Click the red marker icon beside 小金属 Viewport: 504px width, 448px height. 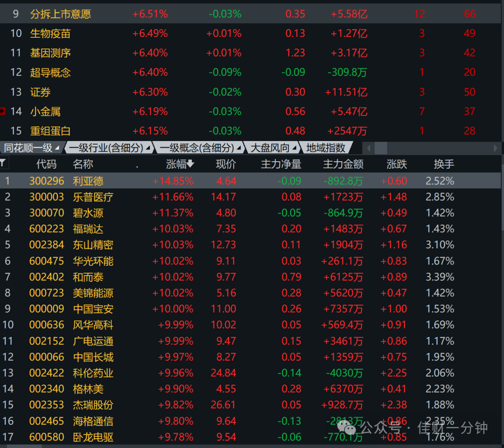coord(3,111)
